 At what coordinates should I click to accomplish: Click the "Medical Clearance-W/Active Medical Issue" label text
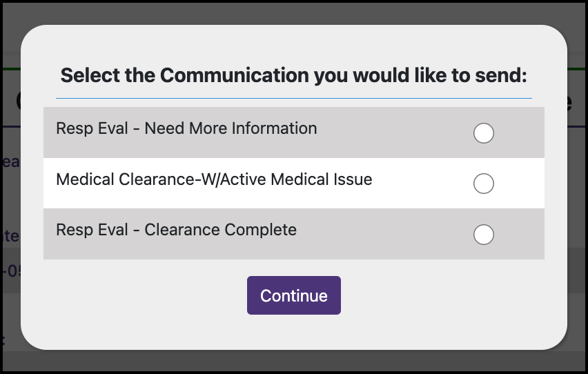[x=214, y=179]
